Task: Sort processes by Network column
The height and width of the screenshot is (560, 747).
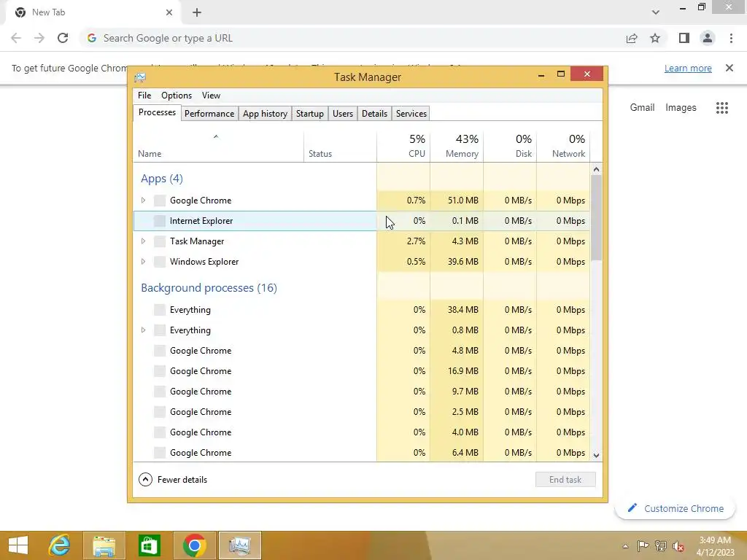Action: pos(563,147)
